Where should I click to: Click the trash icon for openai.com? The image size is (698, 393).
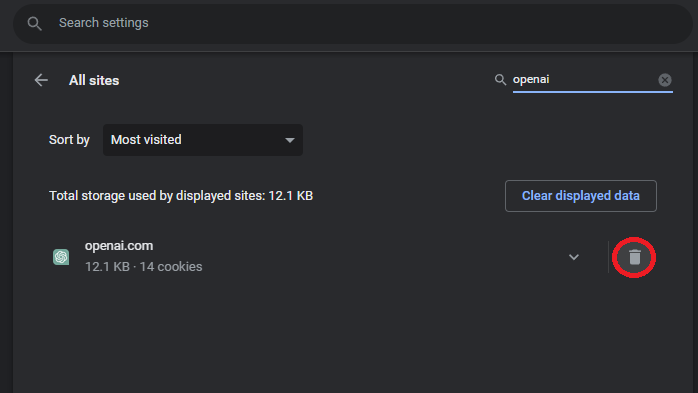634,257
